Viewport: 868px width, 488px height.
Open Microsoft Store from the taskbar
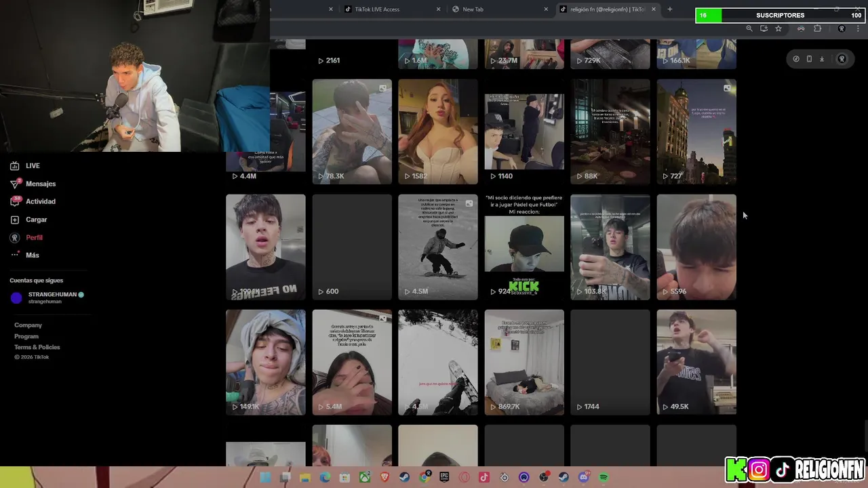pos(344,477)
